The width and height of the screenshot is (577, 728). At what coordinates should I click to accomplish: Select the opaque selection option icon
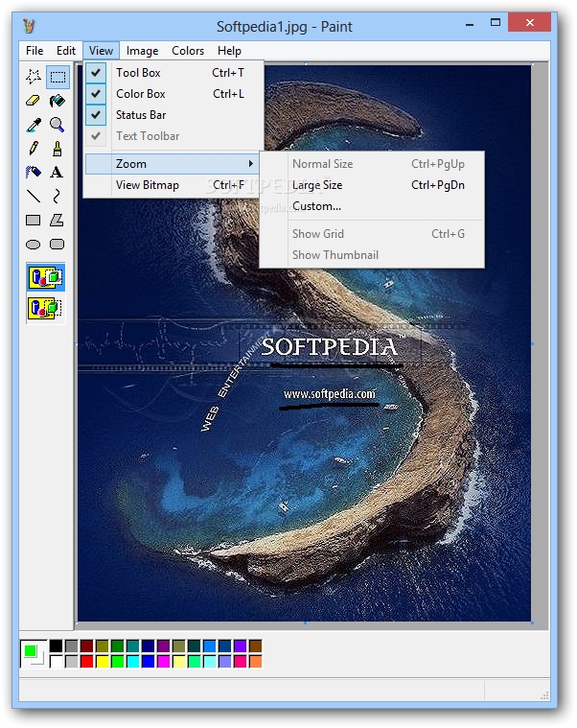point(46,277)
